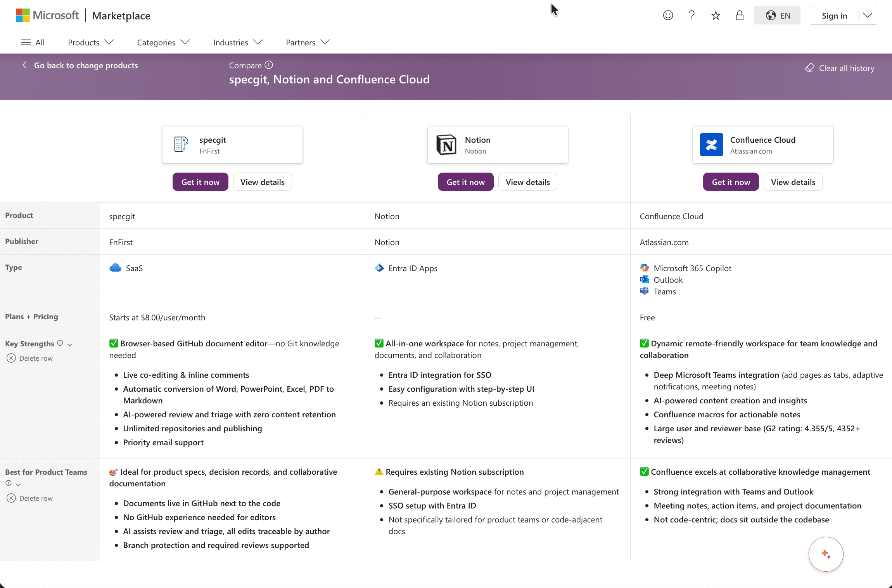
Task: Click the Compare info icon
Action: [269, 65]
